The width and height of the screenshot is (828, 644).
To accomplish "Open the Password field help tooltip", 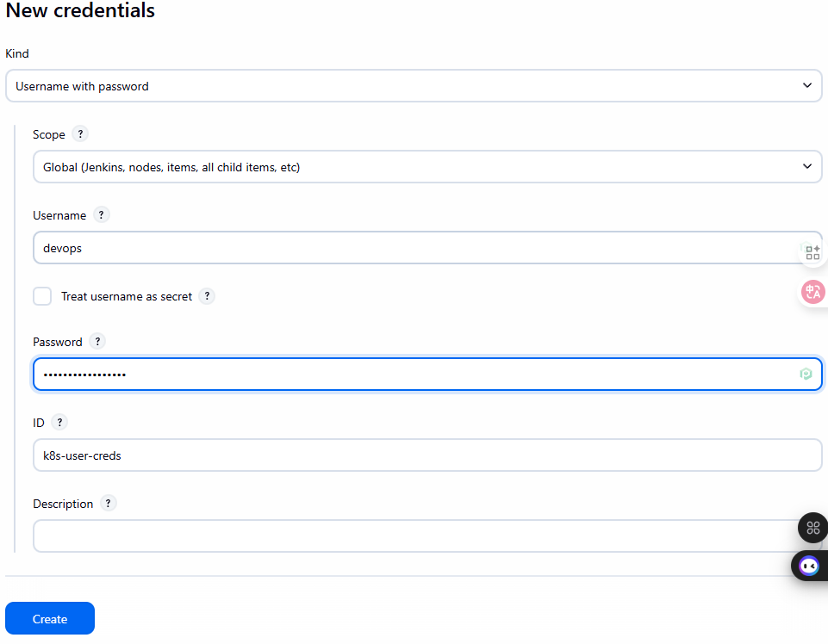I will [97, 342].
